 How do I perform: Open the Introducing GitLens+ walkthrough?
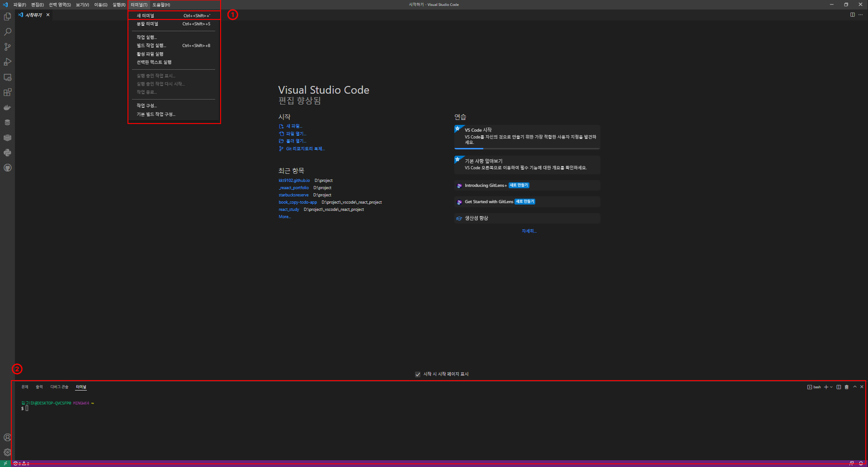coord(527,186)
